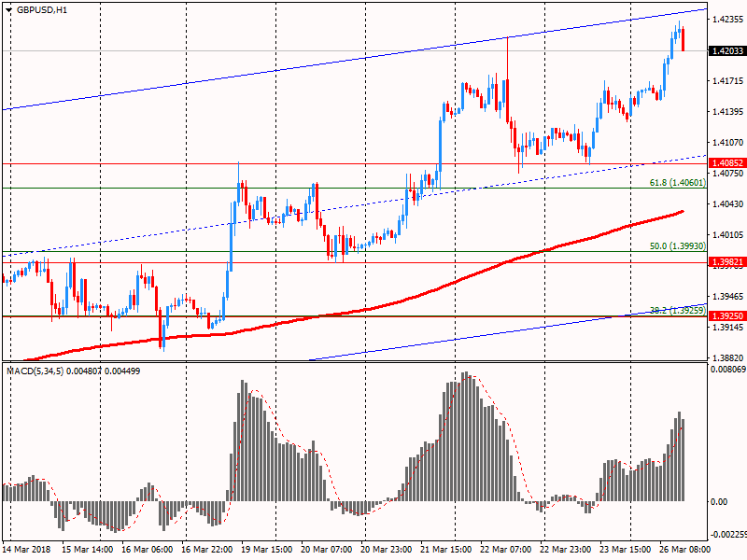Open the chart dropdown triangle beside GBPUSD,H1

[8, 10]
